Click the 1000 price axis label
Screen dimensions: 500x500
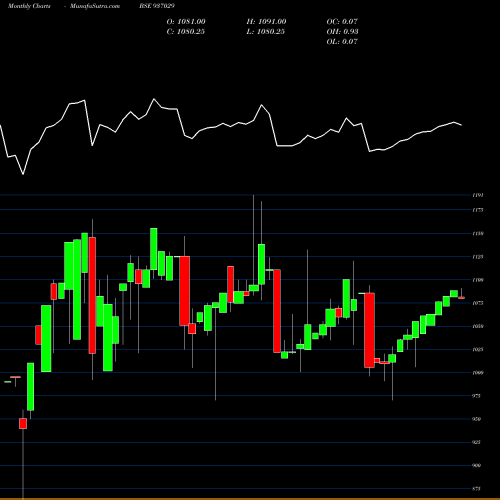coord(478,373)
